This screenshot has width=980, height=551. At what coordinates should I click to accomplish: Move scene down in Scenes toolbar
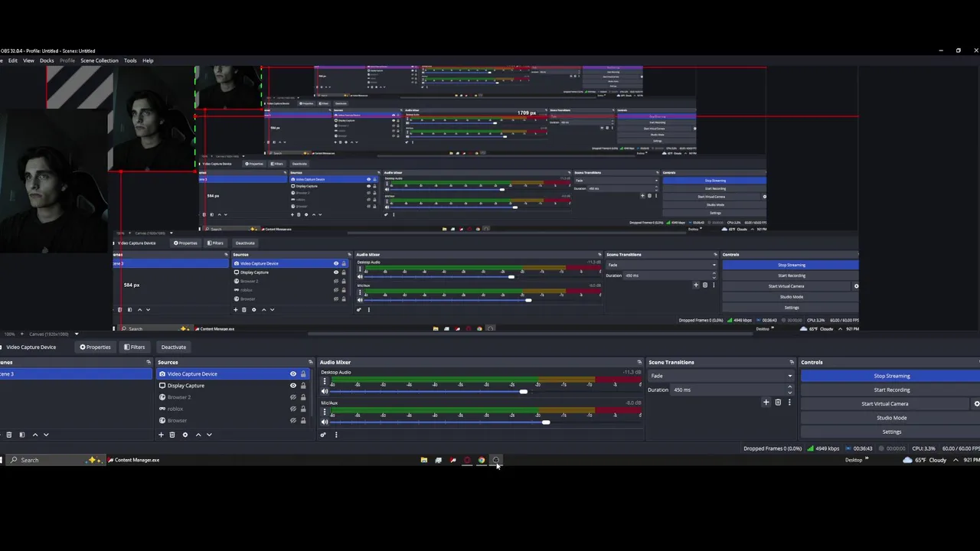pyautogui.click(x=46, y=435)
